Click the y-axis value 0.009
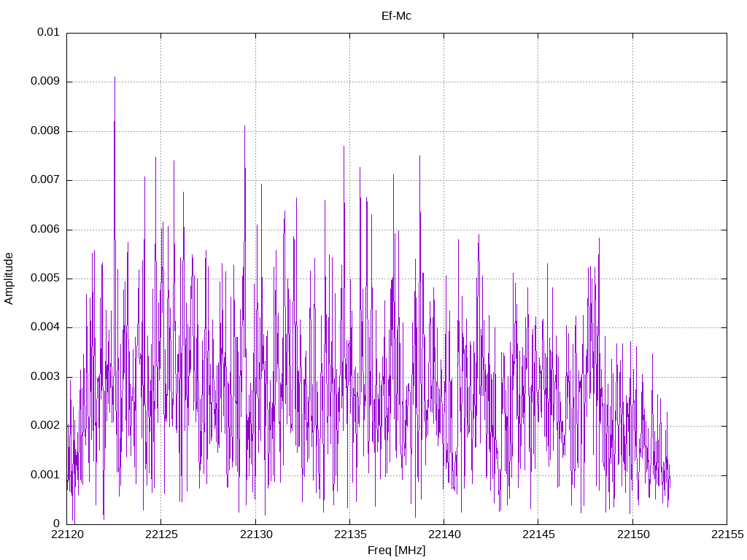This screenshot has height=560, width=747. [x=45, y=82]
